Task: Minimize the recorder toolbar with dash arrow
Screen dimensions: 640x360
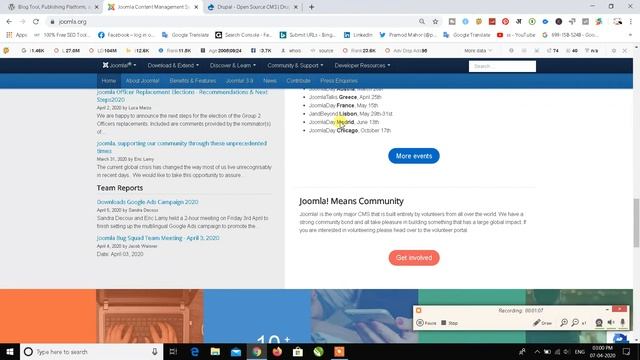Action: (607, 310)
